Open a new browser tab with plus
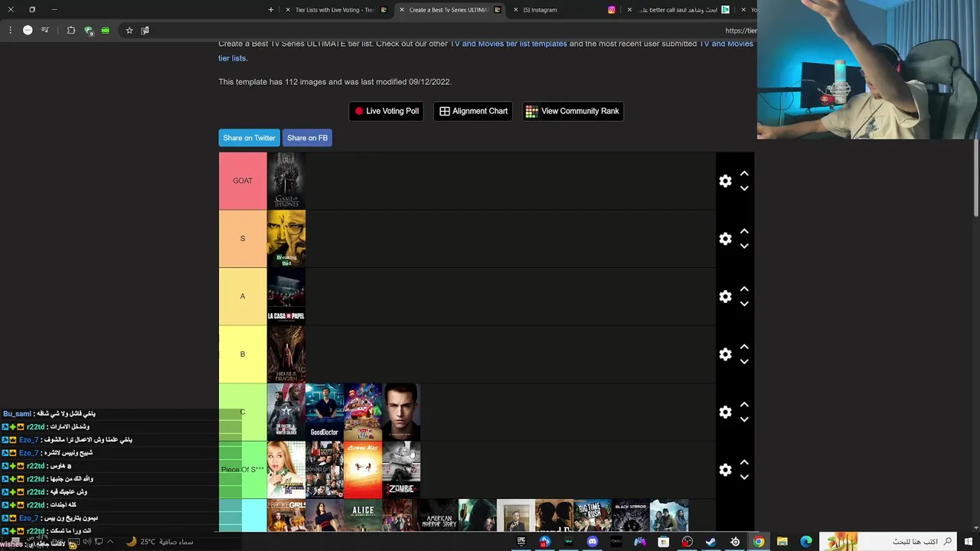The height and width of the screenshot is (551, 980). [271, 10]
